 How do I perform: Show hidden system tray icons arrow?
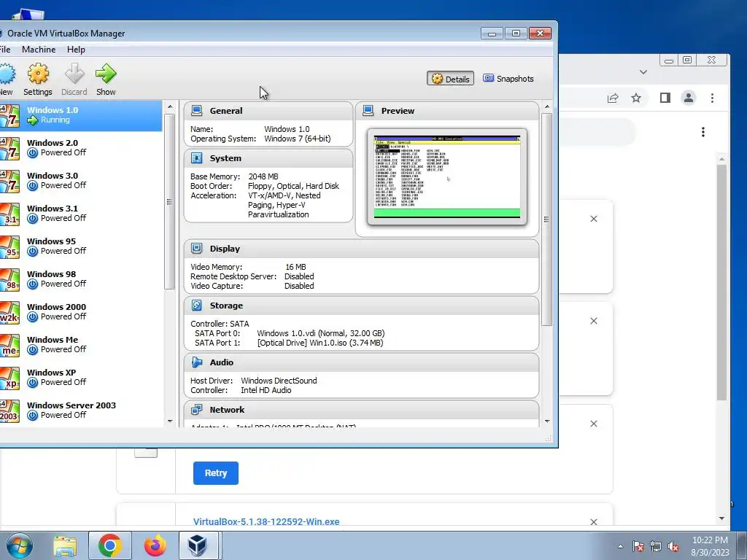pos(620,546)
